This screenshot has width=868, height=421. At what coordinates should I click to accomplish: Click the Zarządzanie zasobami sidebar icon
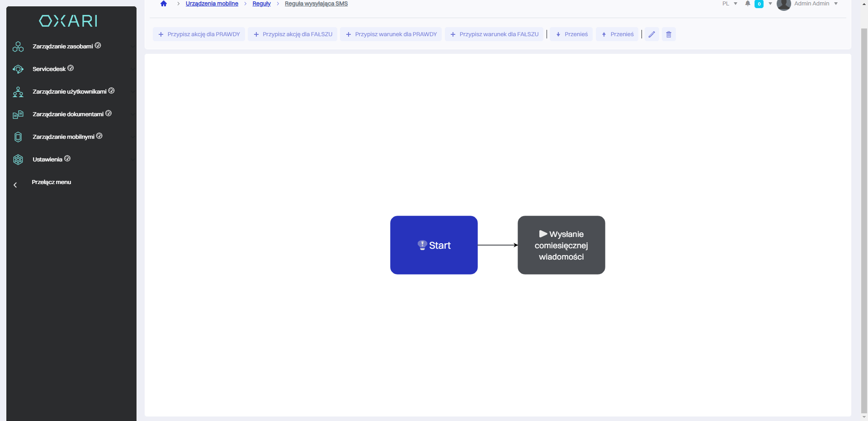click(18, 47)
